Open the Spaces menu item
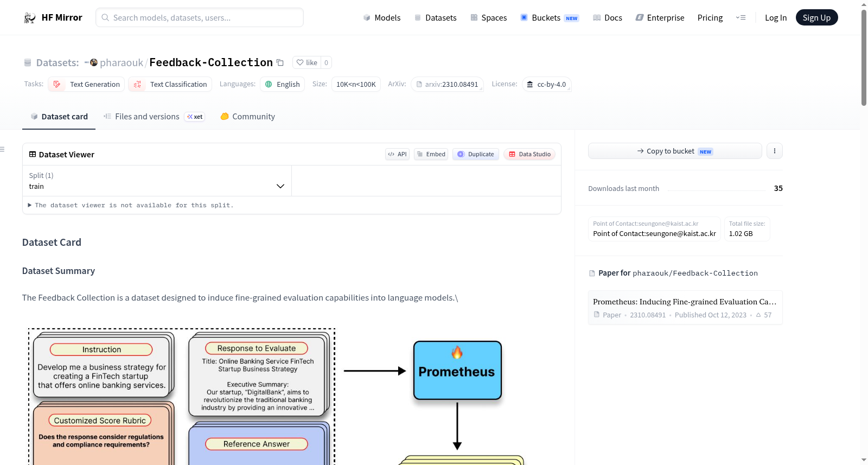 pyautogui.click(x=488, y=18)
